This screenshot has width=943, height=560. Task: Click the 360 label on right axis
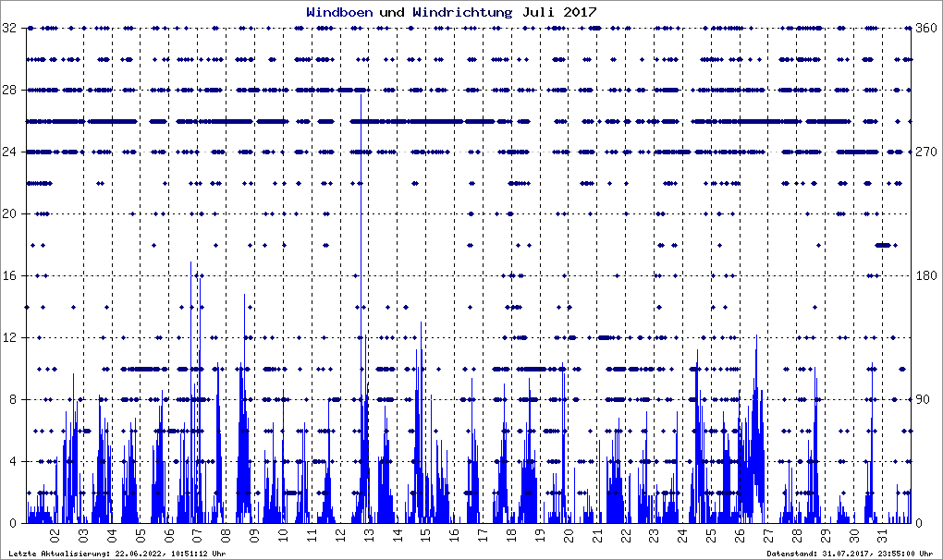coord(926,29)
